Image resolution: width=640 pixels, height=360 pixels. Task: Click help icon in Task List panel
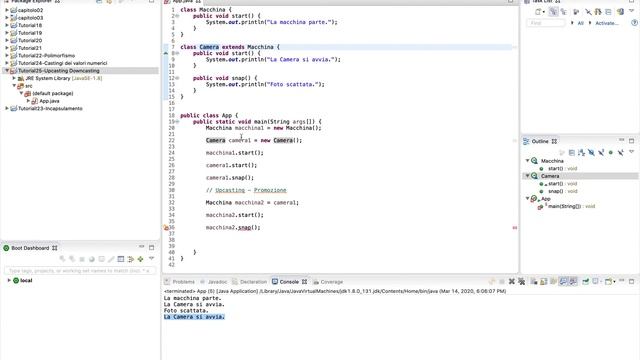point(634,23)
